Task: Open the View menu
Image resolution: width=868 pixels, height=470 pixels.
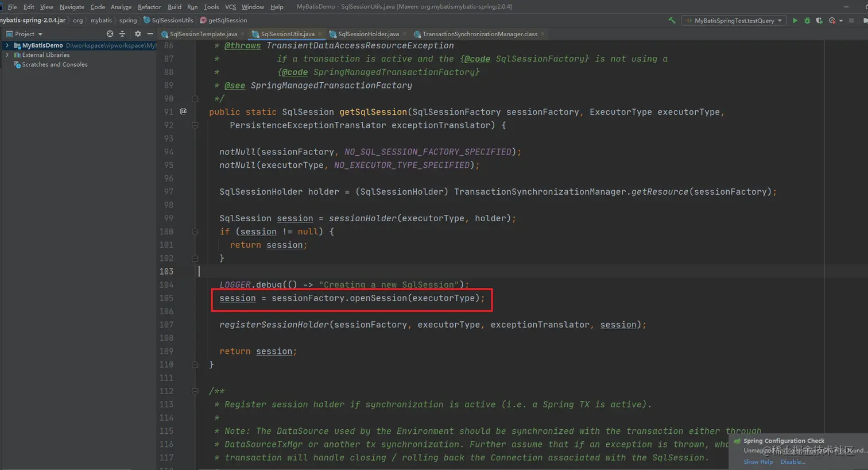Action: (x=46, y=7)
